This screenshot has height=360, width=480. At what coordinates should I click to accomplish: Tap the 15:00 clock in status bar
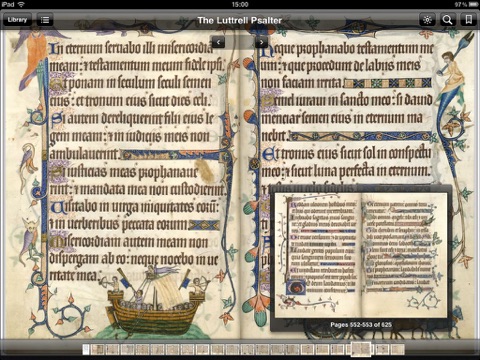click(240, 4)
